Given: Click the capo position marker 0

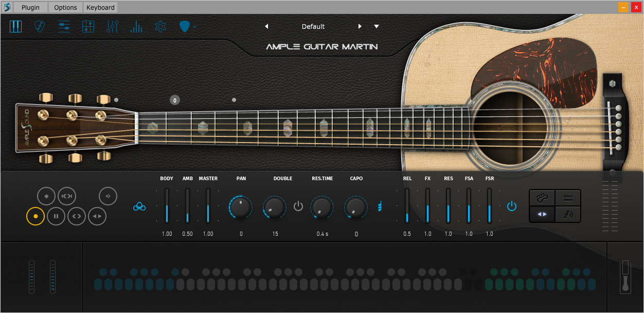Looking at the screenshot, I should [x=175, y=100].
